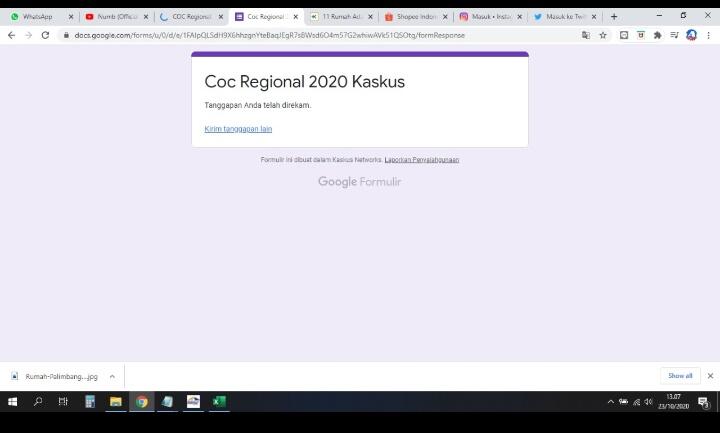This screenshot has width=720, height=433.
Task: Reload the Google Form page
Action: coord(45,35)
